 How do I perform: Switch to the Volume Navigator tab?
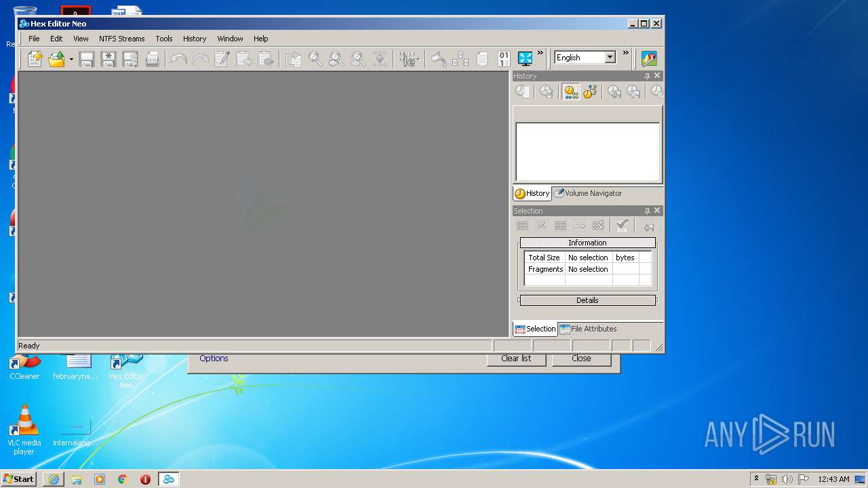tap(588, 193)
